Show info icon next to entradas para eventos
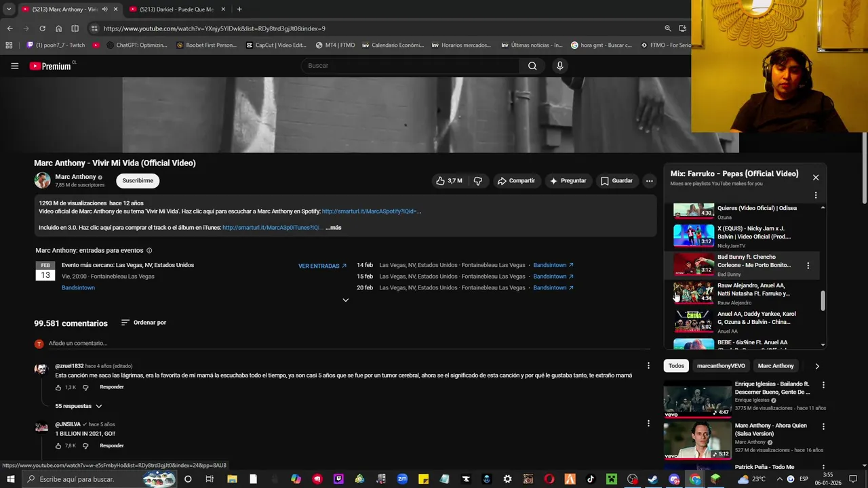Viewport: 868px width, 488px height. pyautogui.click(x=149, y=251)
